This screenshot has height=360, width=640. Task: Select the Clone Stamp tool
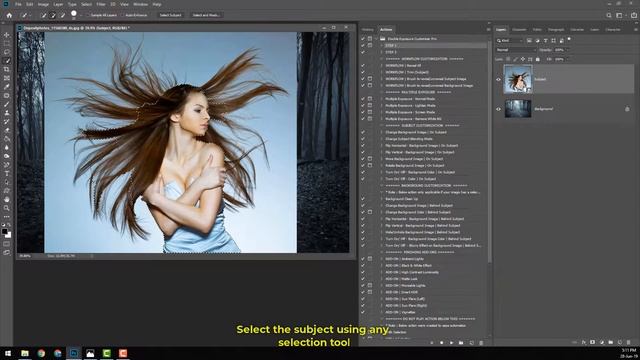pyautogui.click(x=7, y=113)
